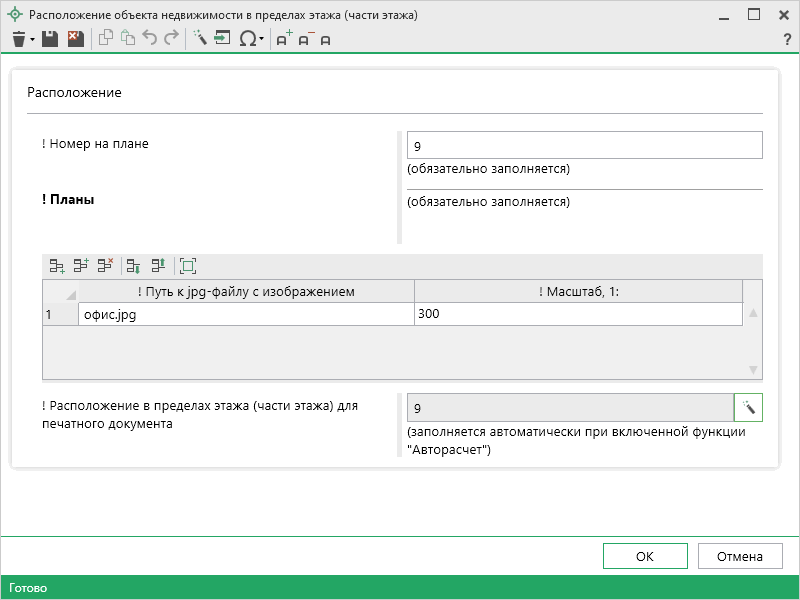Click the trash bin clear icon
This screenshot has height=600, width=800.
(x=18, y=39)
